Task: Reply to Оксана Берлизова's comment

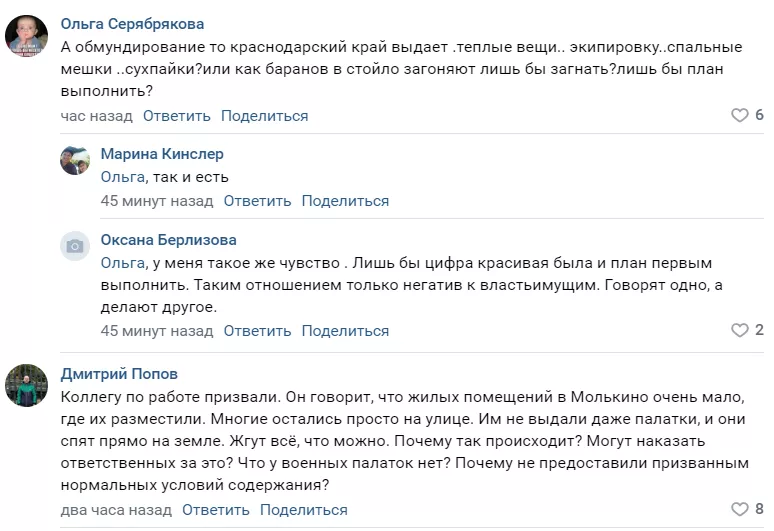Action: (257, 331)
